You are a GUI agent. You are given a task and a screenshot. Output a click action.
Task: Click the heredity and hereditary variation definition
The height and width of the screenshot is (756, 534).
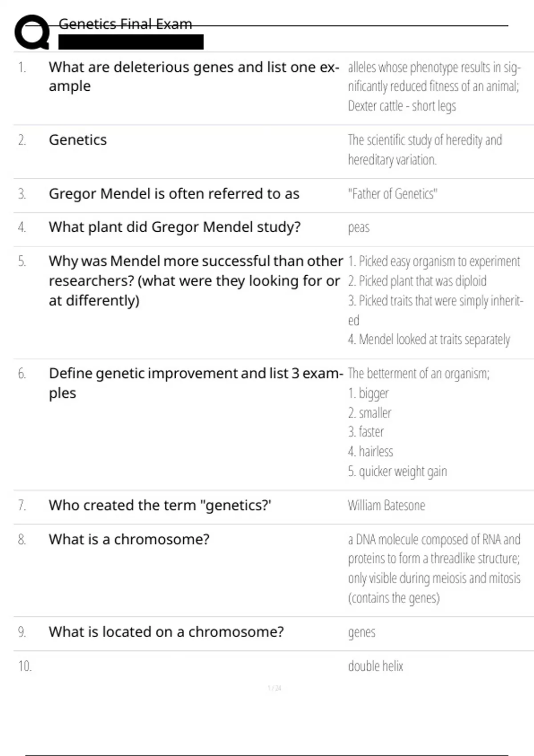click(x=425, y=149)
